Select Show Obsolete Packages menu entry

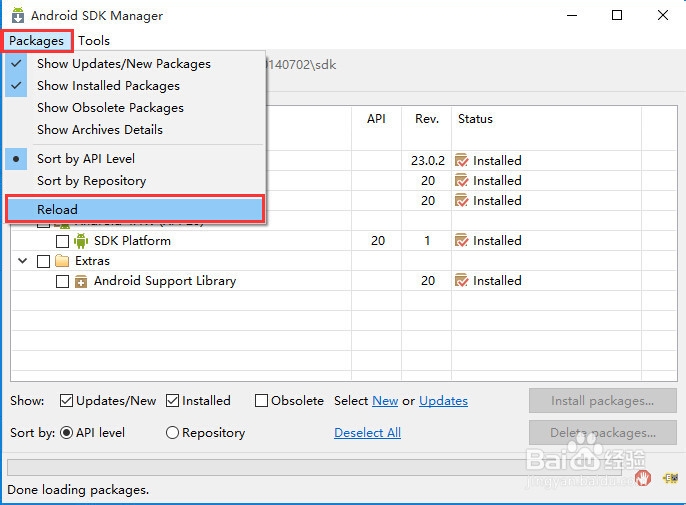(x=110, y=108)
